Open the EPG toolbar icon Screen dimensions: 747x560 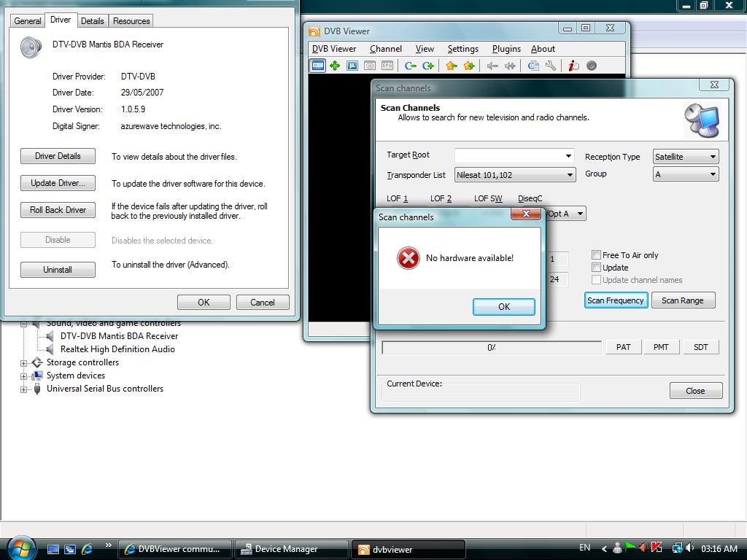(387, 66)
